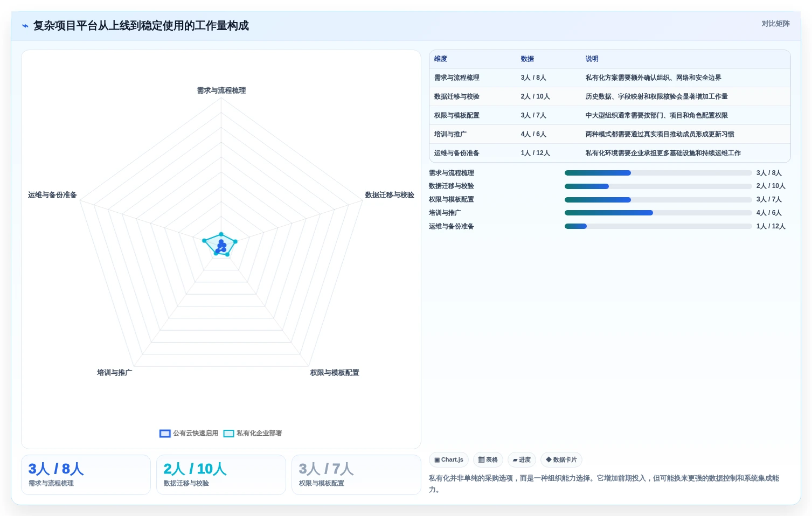Viewport: 812px width, 516px height.
Task: Click progress list label 运维与备份准备
Action: 452,226
